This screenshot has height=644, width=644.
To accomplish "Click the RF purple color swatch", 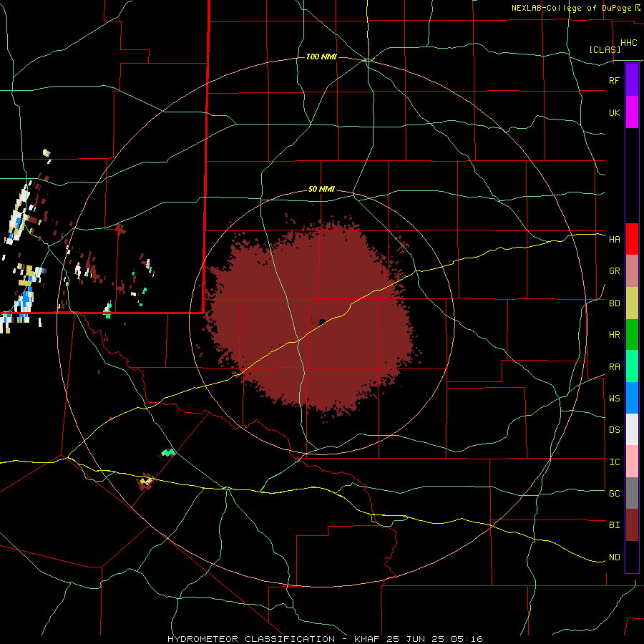I will [632, 80].
